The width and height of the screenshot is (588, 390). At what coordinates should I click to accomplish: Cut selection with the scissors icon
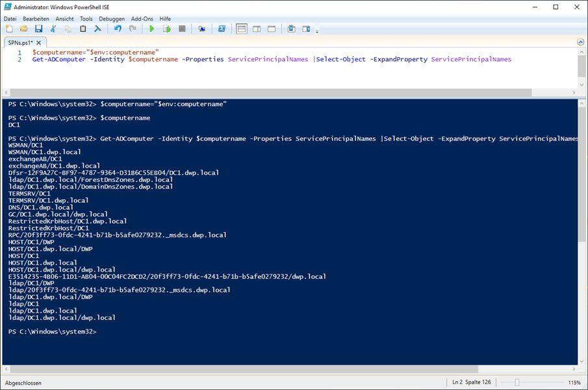pyautogui.click(x=53, y=29)
